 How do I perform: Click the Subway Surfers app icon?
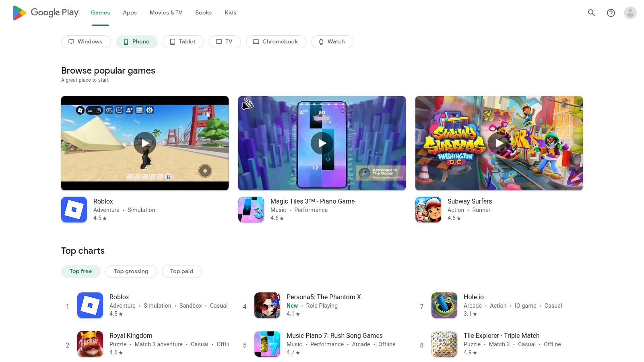(428, 210)
